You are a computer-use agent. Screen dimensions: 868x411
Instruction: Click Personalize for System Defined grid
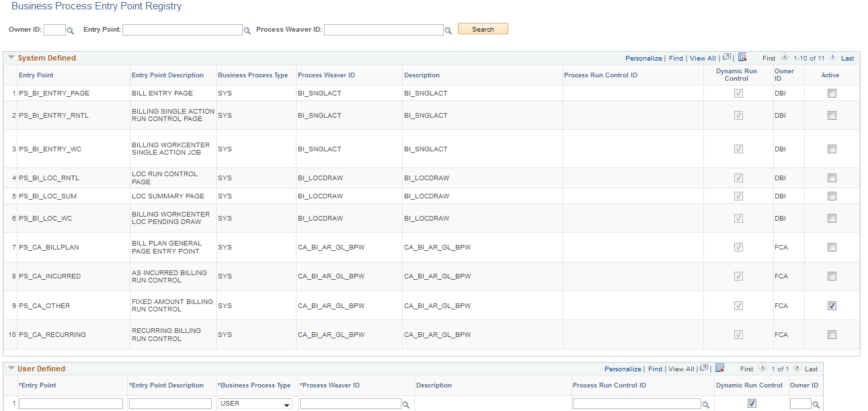643,58
